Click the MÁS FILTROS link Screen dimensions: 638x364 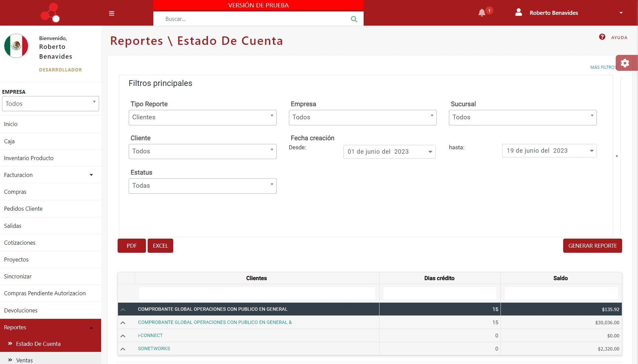[x=603, y=67]
